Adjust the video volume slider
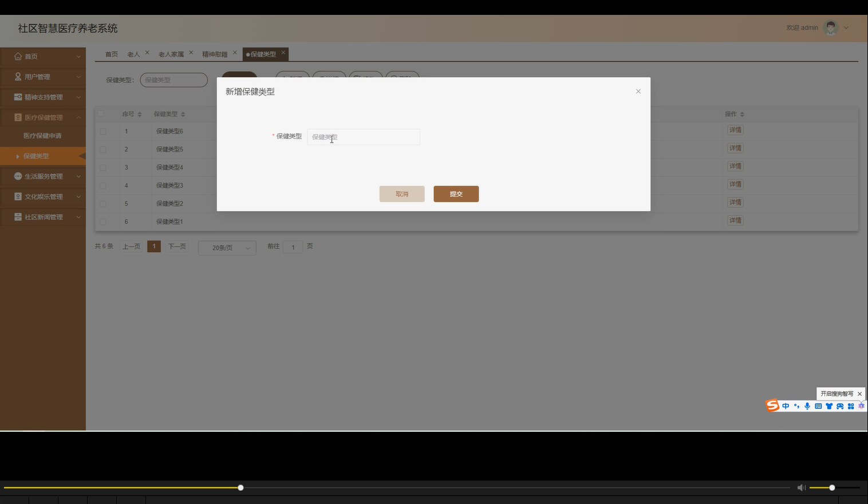Viewport: 868px width, 504px height. pyautogui.click(x=835, y=487)
